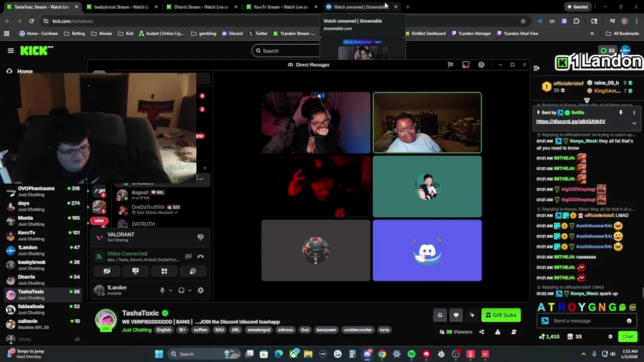Image resolution: width=644 pixels, height=362 pixels.
Task: Focus the Kick search box
Action: pyautogui.click(x=287, y=51)
